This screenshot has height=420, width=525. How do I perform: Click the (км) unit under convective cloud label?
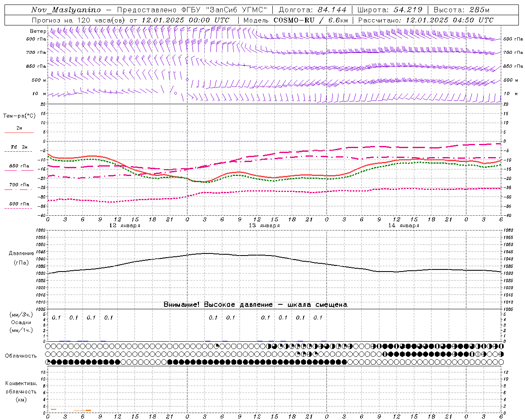tap(21, 399)
